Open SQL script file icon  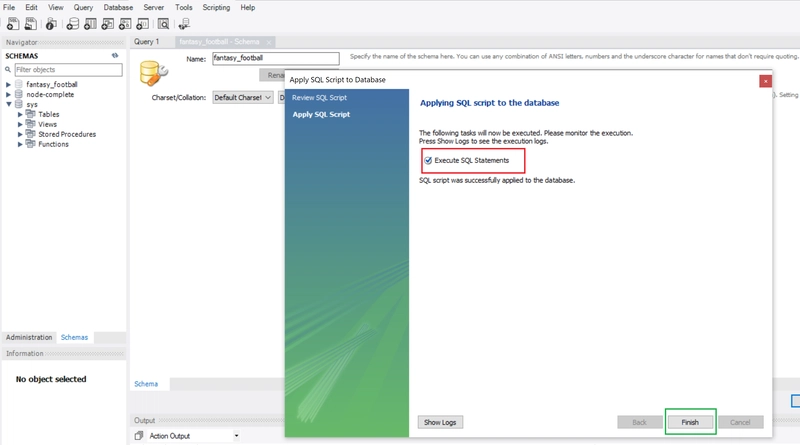[31, 23]
